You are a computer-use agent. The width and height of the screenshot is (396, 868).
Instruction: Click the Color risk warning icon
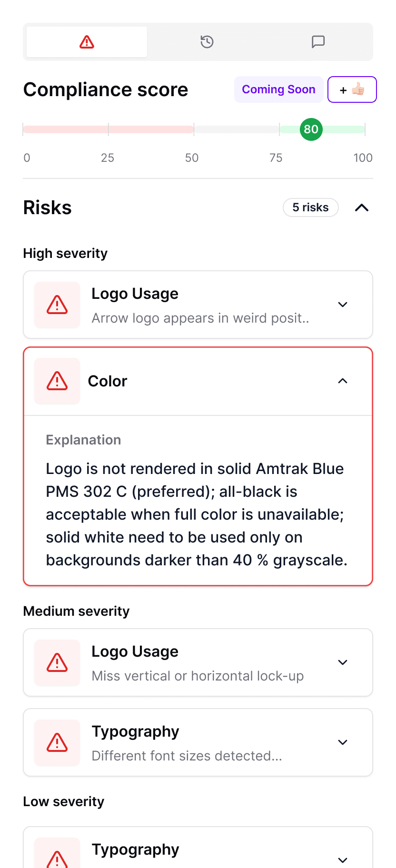(x=57, y=381)
